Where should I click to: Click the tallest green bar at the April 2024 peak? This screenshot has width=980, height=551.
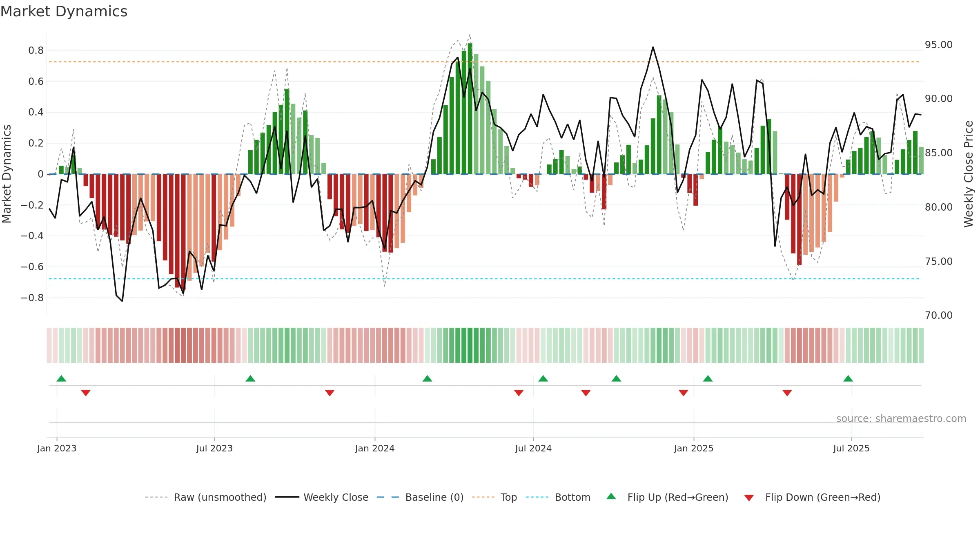pyautogui.click(x=470, y=109)
